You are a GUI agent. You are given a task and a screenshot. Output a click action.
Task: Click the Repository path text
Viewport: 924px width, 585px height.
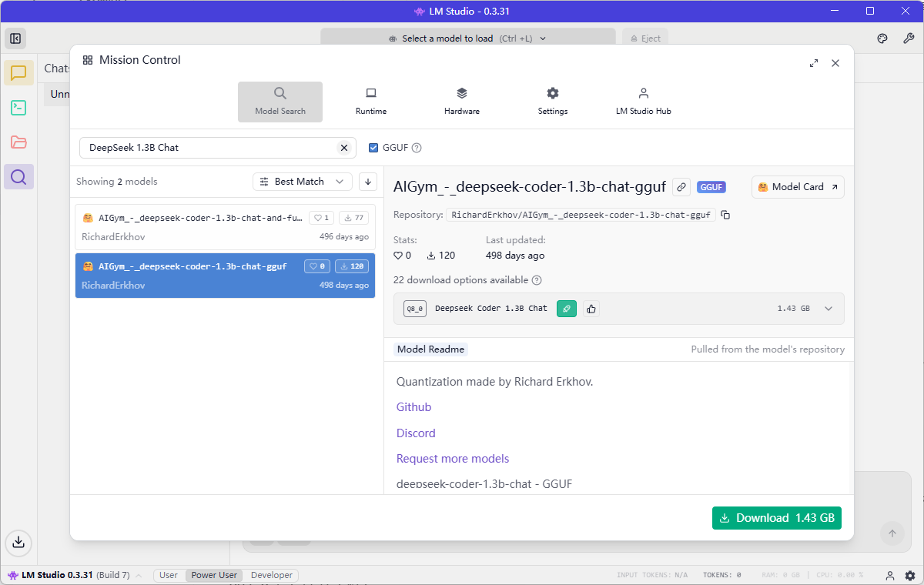[581, 215]
